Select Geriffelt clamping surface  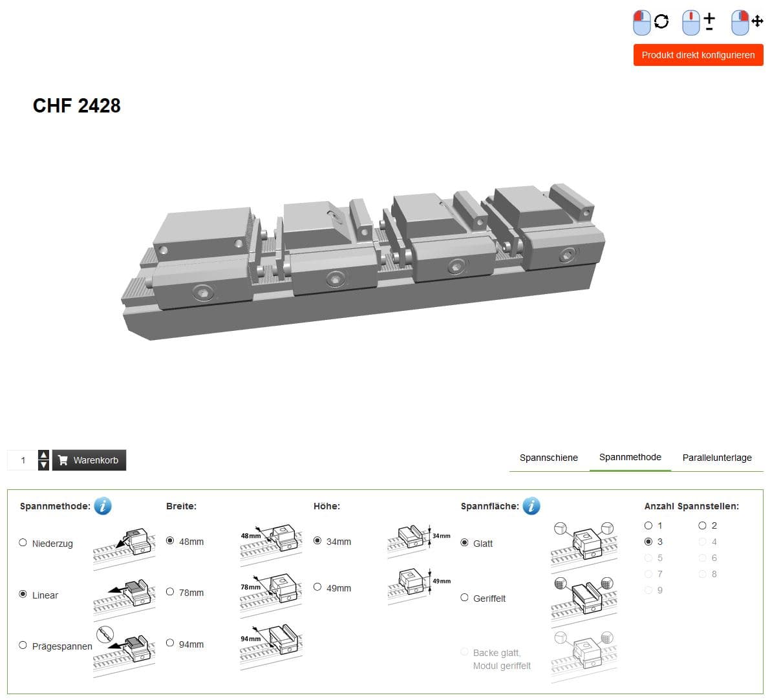point(464,597)
